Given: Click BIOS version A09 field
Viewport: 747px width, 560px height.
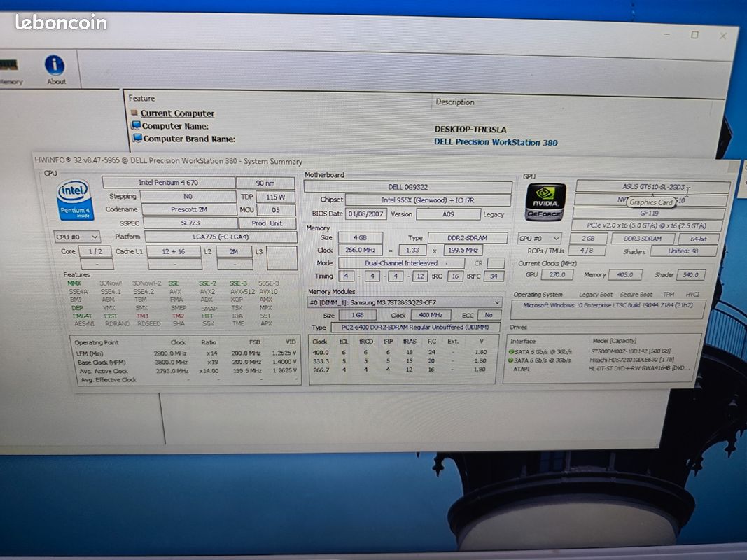Looking at the screenshot, I should (448, 214).
